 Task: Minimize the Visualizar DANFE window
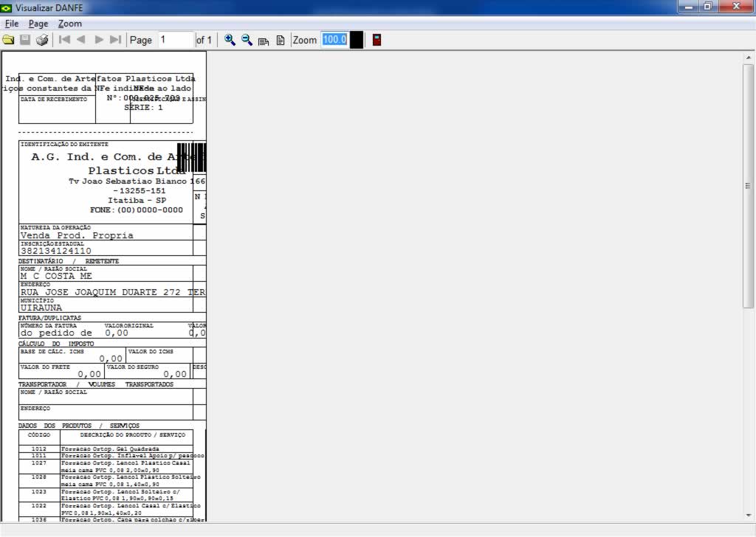tap(689, 7)
